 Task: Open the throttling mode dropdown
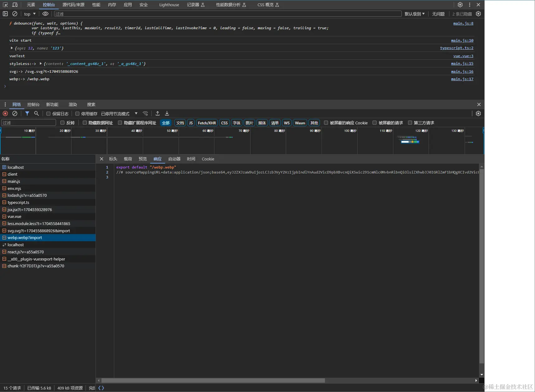click(120, 114)
